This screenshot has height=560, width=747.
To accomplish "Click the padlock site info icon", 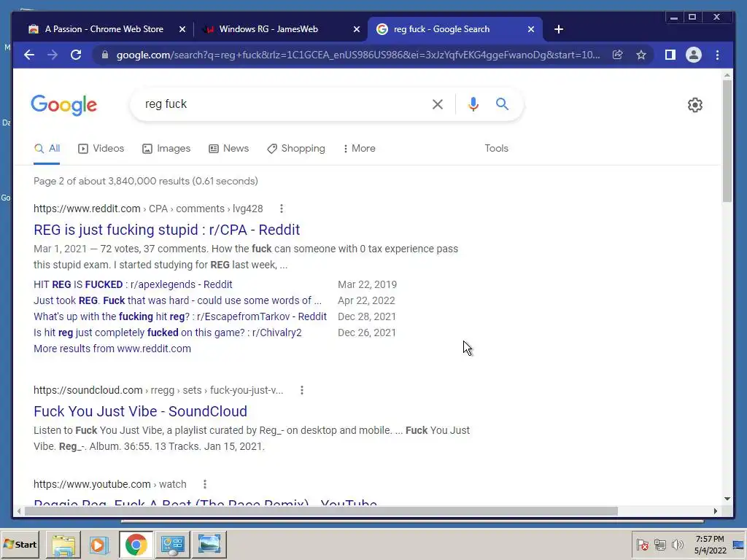I will [x=105, y=55].
